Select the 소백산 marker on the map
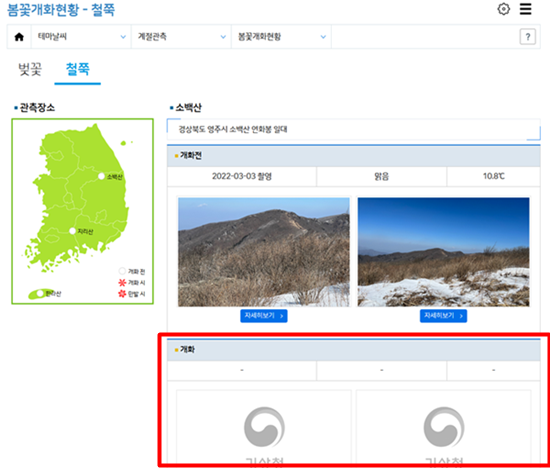 pos(101,176)
